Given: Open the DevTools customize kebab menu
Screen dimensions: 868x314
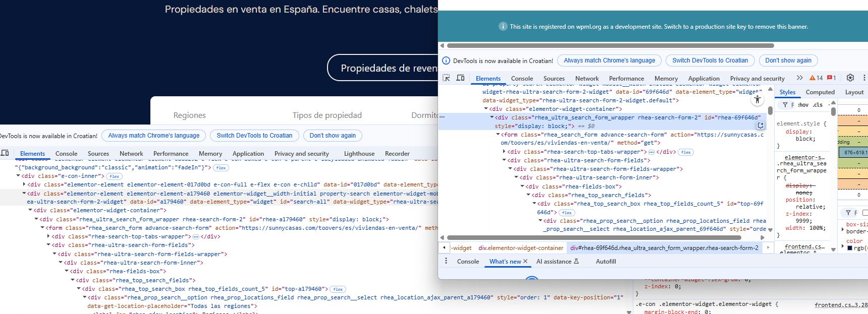Looking at the screenshot, I should point(864,78).
